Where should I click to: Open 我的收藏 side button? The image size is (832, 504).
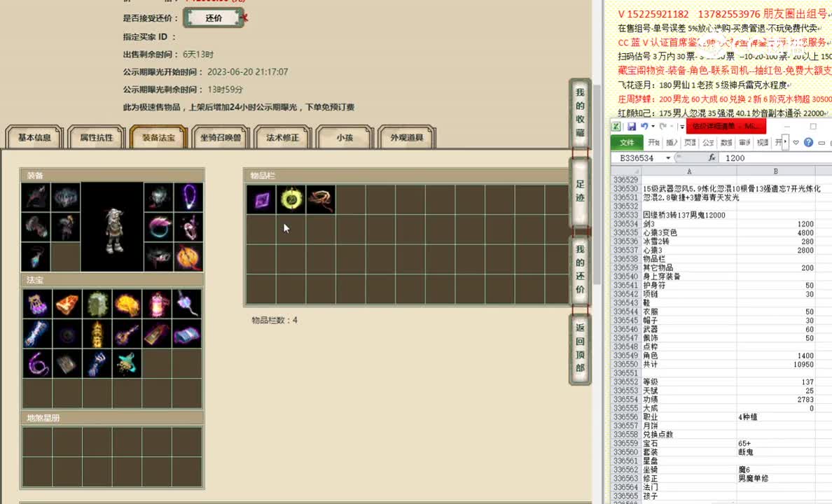(580, 113)
